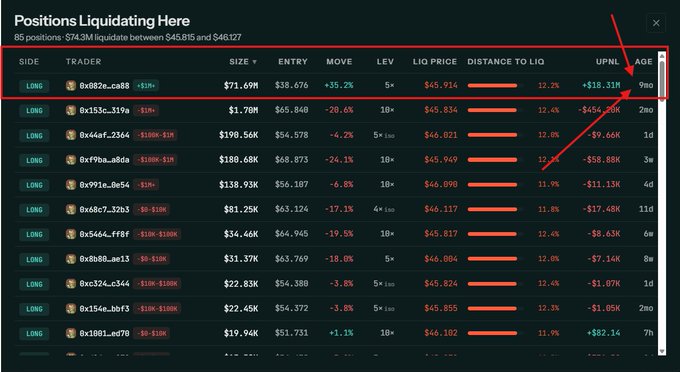Click the TRADER column header

coord(84,62)
